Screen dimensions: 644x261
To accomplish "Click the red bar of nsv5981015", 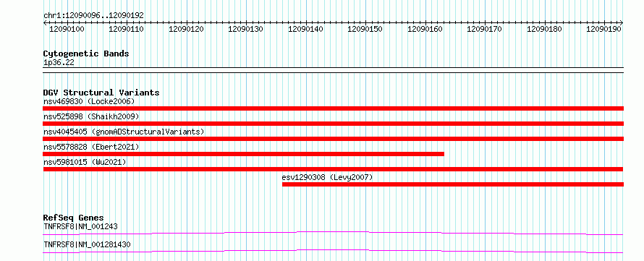I will [x=333, y=169].
